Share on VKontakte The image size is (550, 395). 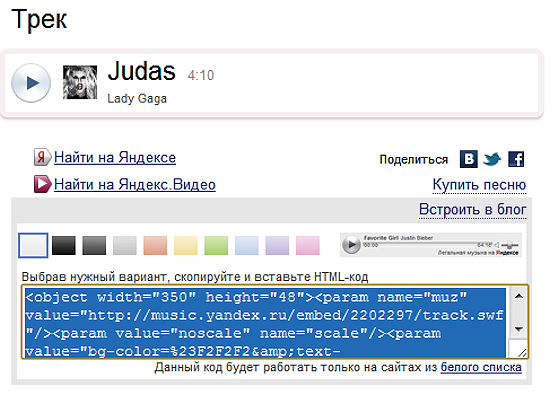point(469,159)
